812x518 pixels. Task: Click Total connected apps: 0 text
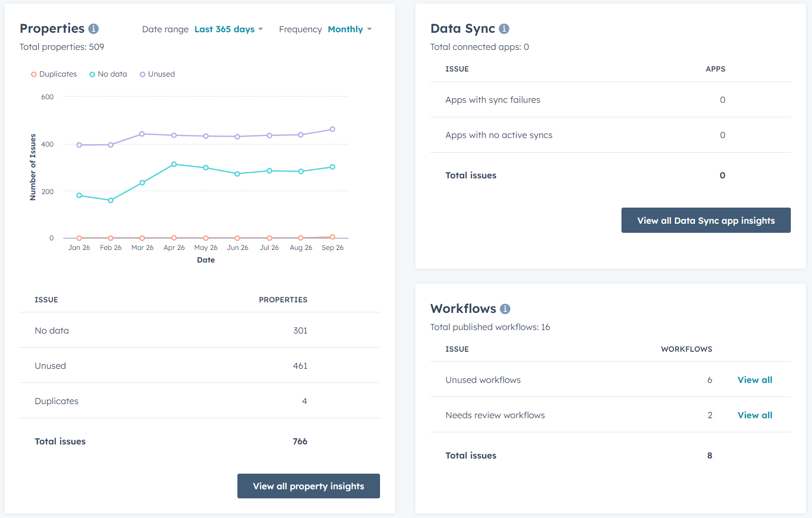pyautogui.click(x=480, y=47)
